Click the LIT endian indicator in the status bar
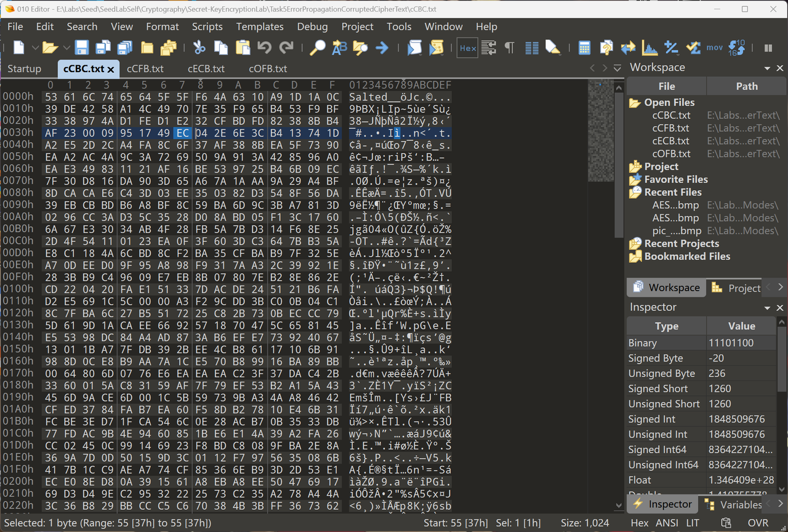This screenshot has width=788, height=532. pos(693,523)
